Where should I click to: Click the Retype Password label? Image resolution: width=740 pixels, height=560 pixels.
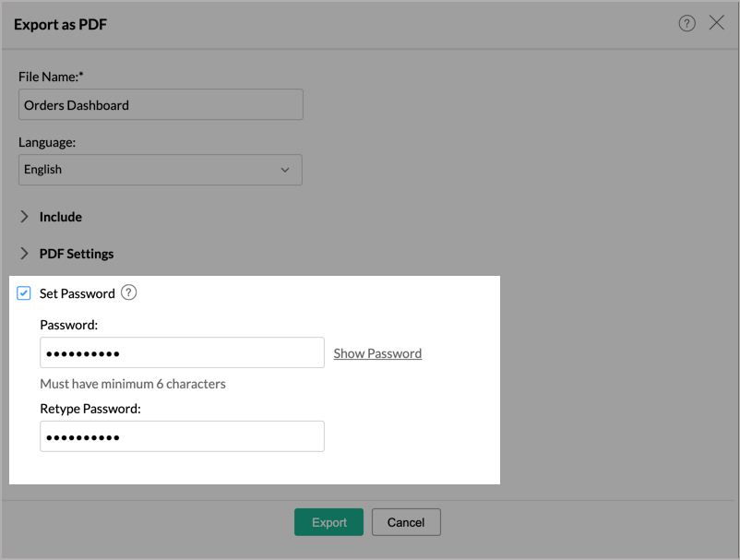pos(90,408)
